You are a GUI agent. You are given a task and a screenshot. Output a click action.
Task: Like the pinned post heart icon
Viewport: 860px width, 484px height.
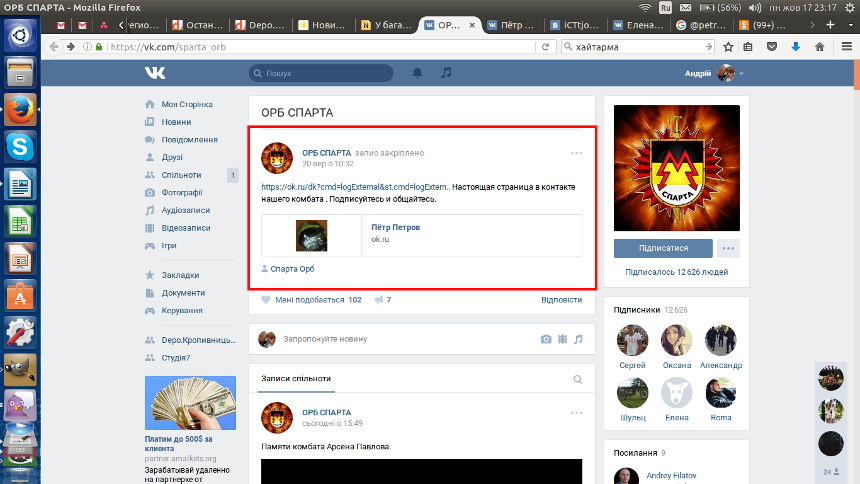tap(266, 300)
